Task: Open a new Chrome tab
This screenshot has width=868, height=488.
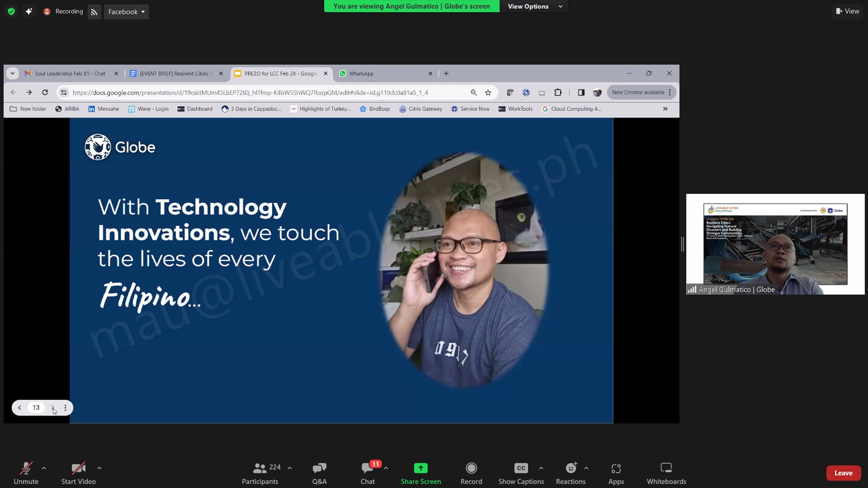Action: 446,73
